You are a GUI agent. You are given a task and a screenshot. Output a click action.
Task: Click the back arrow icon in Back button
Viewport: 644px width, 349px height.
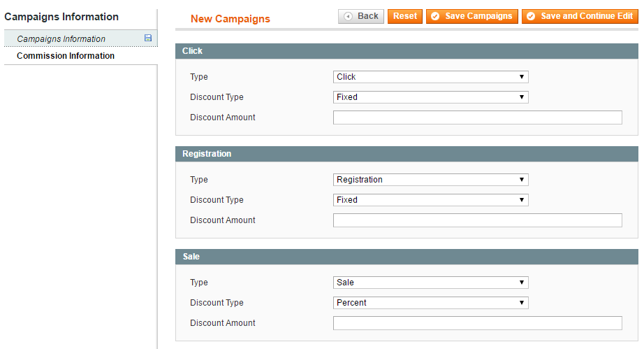tap(349, 17)
